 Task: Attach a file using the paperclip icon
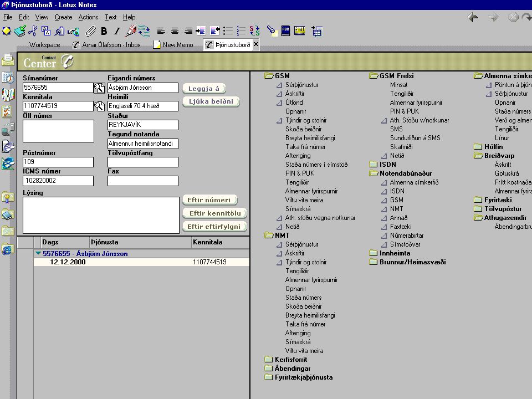pos(90,31)
